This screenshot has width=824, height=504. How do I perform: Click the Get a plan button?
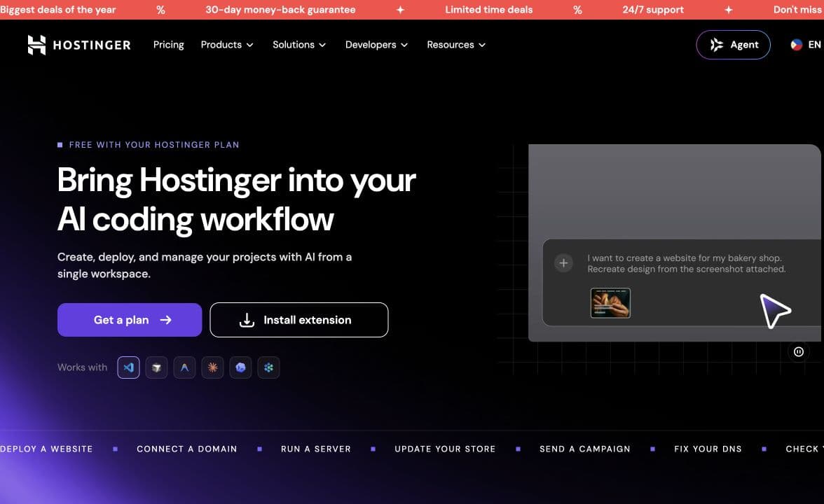point(129,320)
